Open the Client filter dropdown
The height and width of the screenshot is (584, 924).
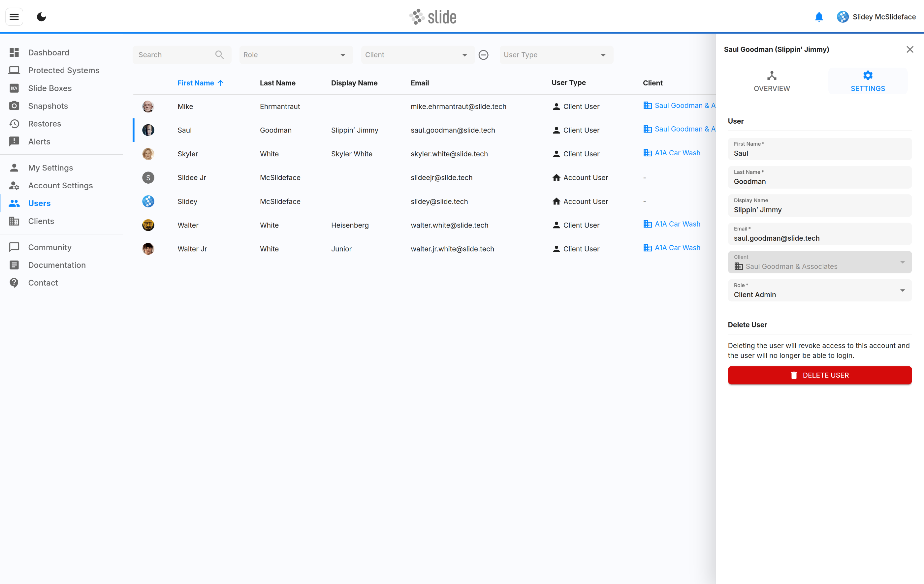418,55
